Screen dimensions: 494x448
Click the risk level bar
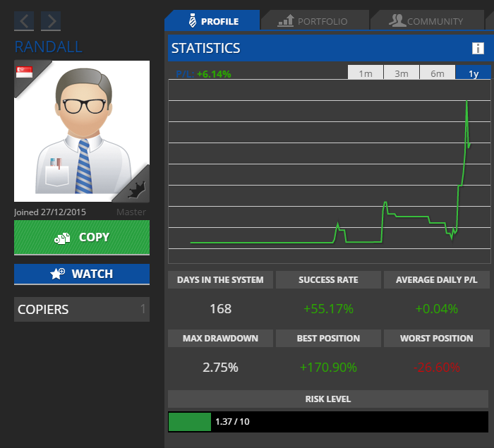(329, 421)
